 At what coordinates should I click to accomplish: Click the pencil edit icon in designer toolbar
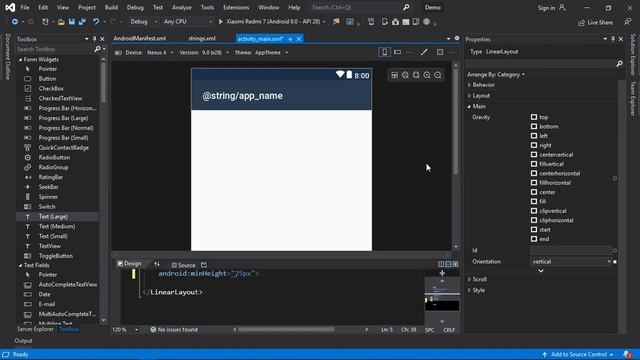[424, 52]
